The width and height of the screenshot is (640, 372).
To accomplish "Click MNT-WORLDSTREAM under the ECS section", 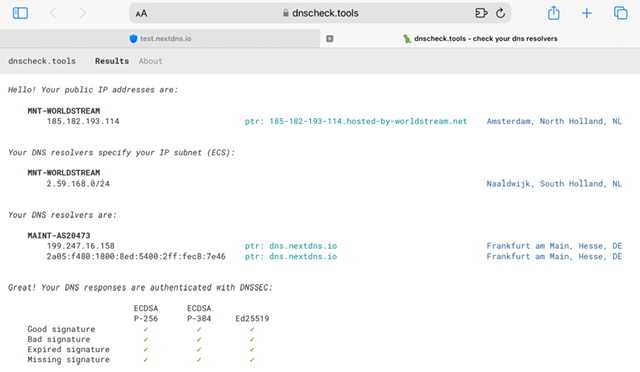I will click(64, 173).
